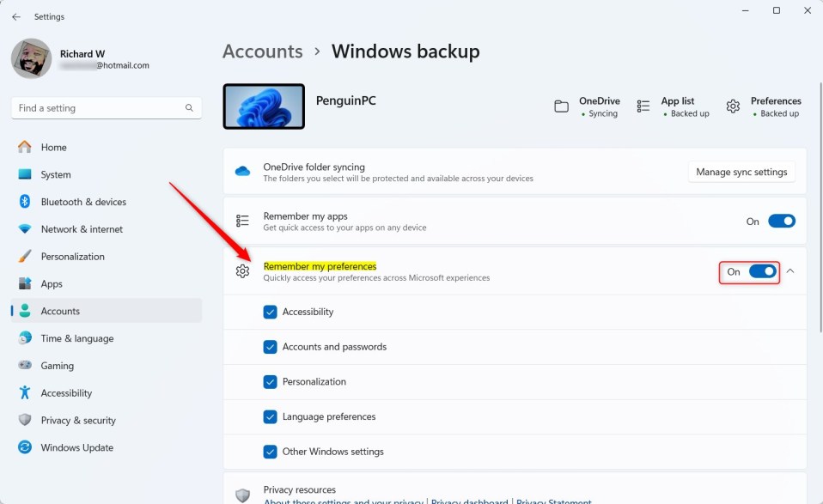Uncheck the Personalization checkbox

270,382
